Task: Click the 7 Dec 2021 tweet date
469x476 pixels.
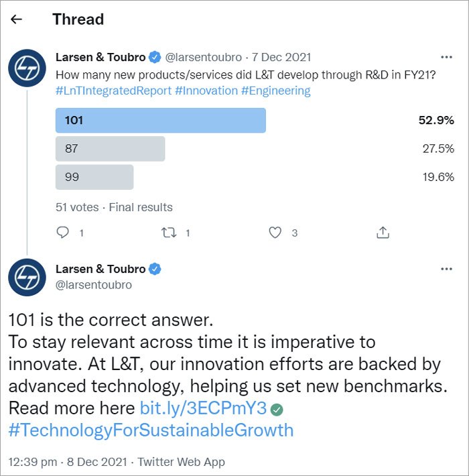Action: coord(281,58)
